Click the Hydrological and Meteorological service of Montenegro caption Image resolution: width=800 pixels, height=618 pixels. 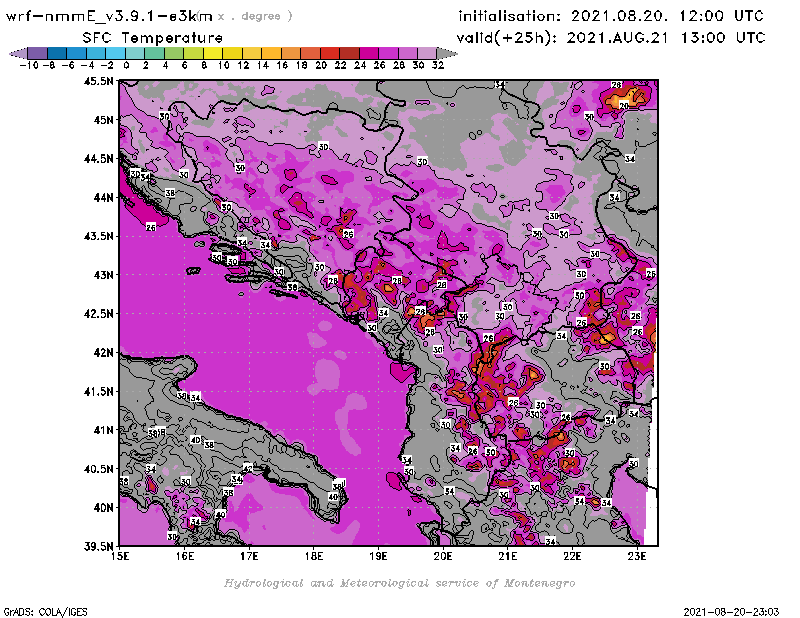pos(399,583)
